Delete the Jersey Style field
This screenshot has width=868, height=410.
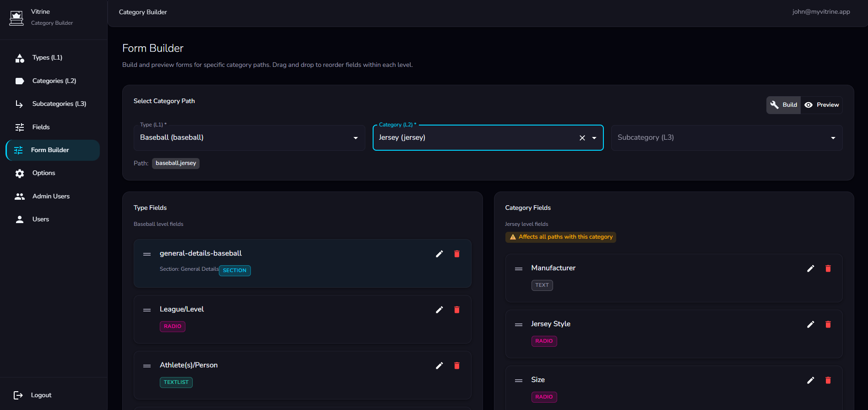tap(828, 324)
